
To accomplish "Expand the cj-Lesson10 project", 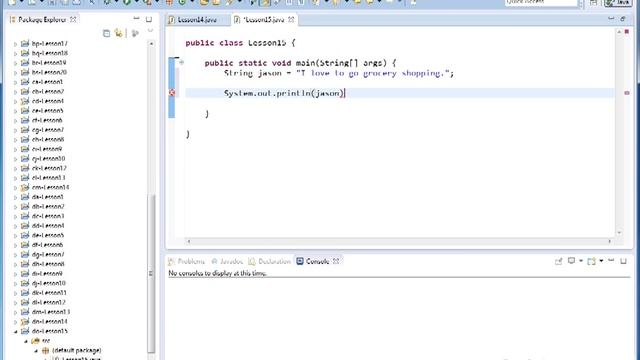I will point(16,159).
